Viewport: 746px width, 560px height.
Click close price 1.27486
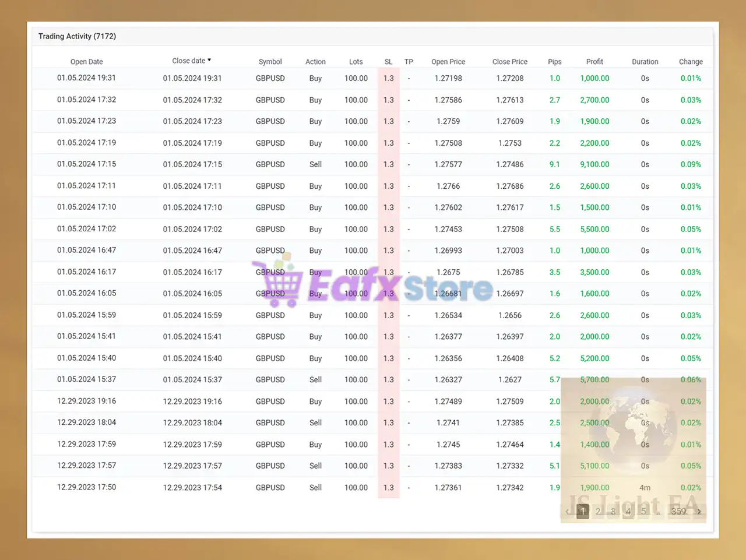tap(510, 164)
